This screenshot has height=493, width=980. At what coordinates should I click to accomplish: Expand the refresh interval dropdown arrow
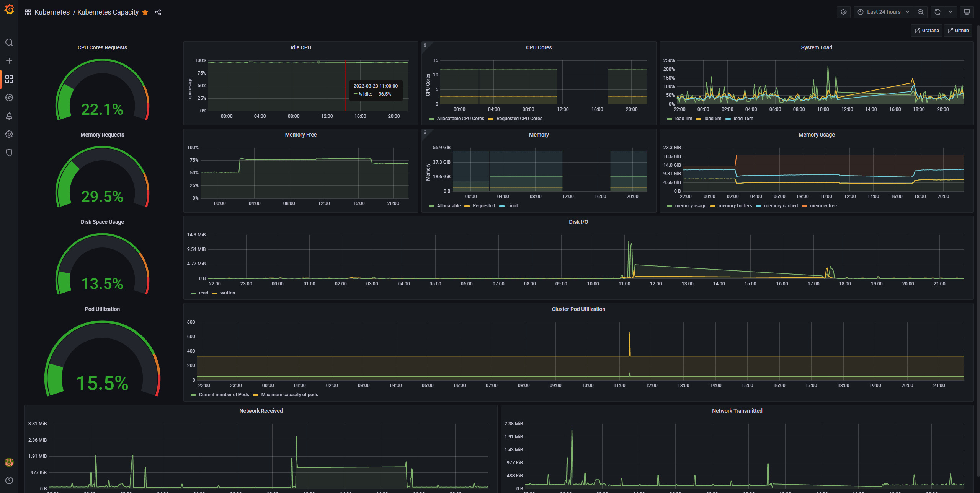951,12
